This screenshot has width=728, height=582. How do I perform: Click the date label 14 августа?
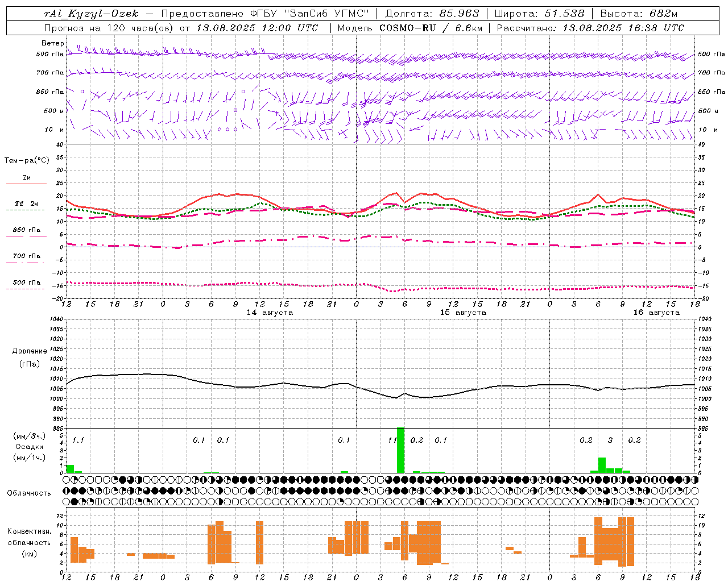click(x=270, y=313)
